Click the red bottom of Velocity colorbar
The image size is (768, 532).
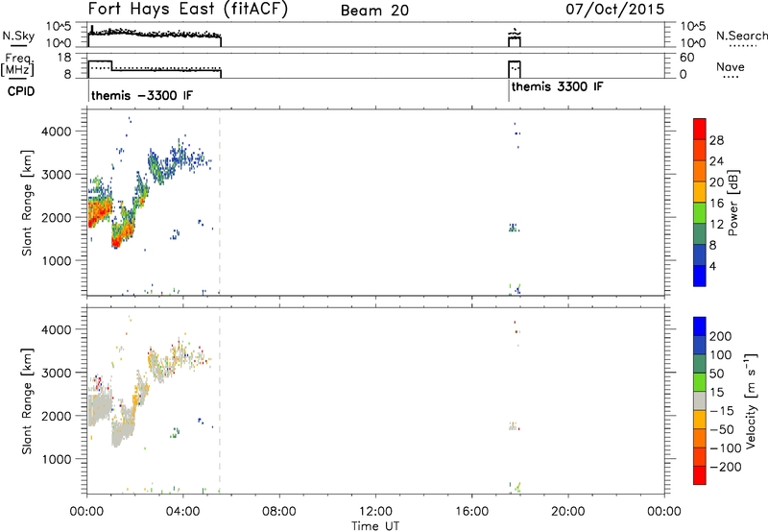(x=700, y=475)
